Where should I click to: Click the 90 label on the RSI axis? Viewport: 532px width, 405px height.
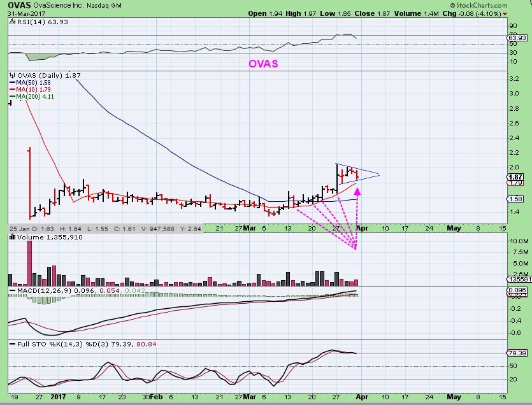tap(514, 26)
